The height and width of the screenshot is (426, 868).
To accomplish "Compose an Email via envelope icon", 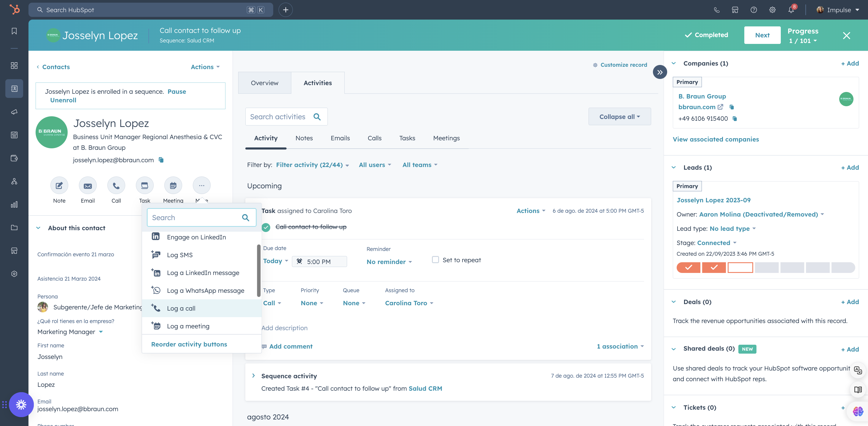I will click(x=88, y=185).
